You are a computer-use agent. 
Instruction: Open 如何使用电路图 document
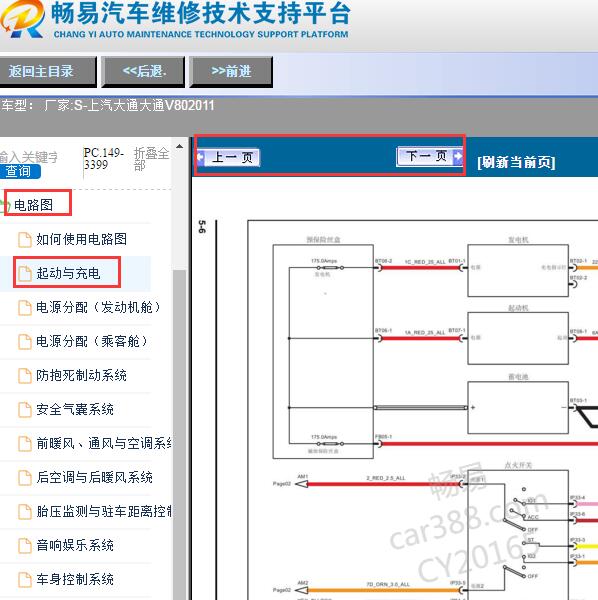81,239
